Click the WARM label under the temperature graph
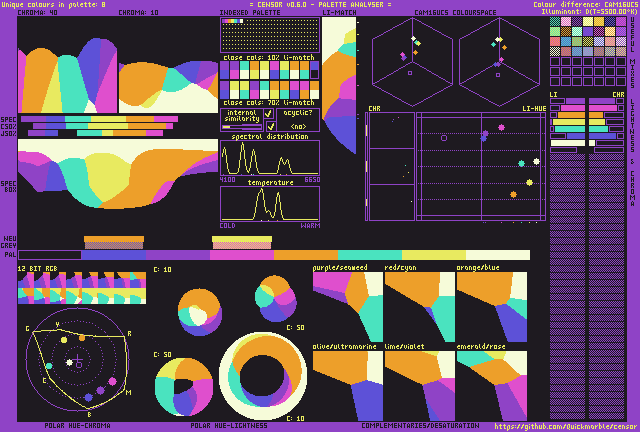This screenshot has width=640, height=432. tap(310, 226)
